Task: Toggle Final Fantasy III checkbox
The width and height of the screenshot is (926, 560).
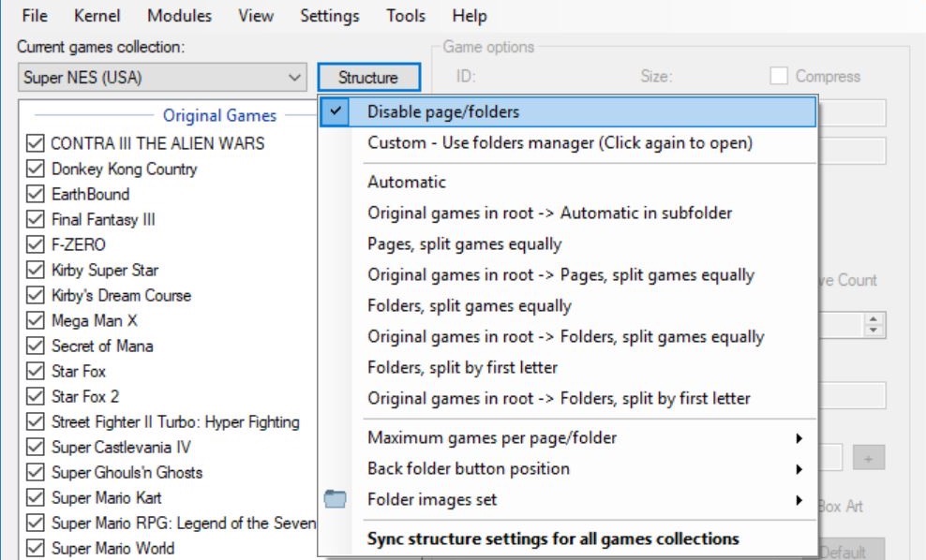Action: [36, 219]
